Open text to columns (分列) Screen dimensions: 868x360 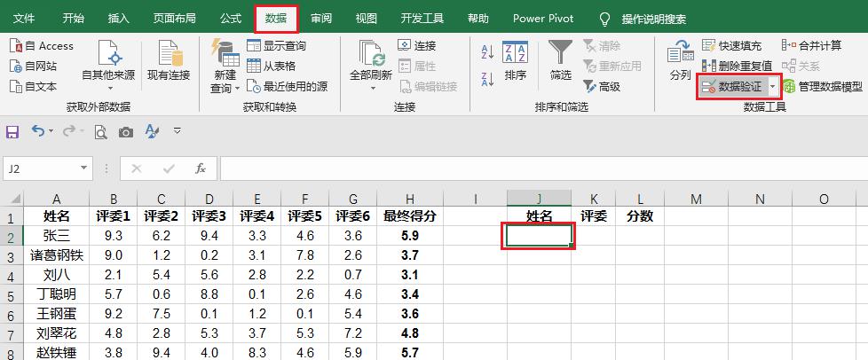point(681,61)
